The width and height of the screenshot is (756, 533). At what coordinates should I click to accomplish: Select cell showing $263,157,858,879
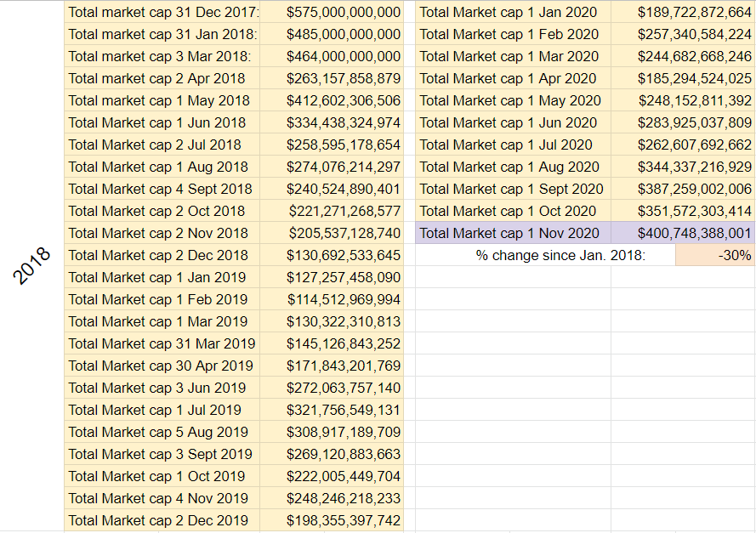332,78
